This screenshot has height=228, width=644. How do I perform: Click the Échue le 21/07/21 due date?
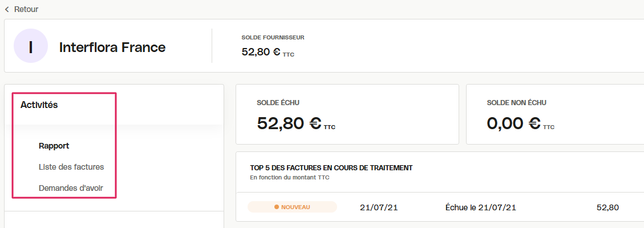[x=480, y=208]
